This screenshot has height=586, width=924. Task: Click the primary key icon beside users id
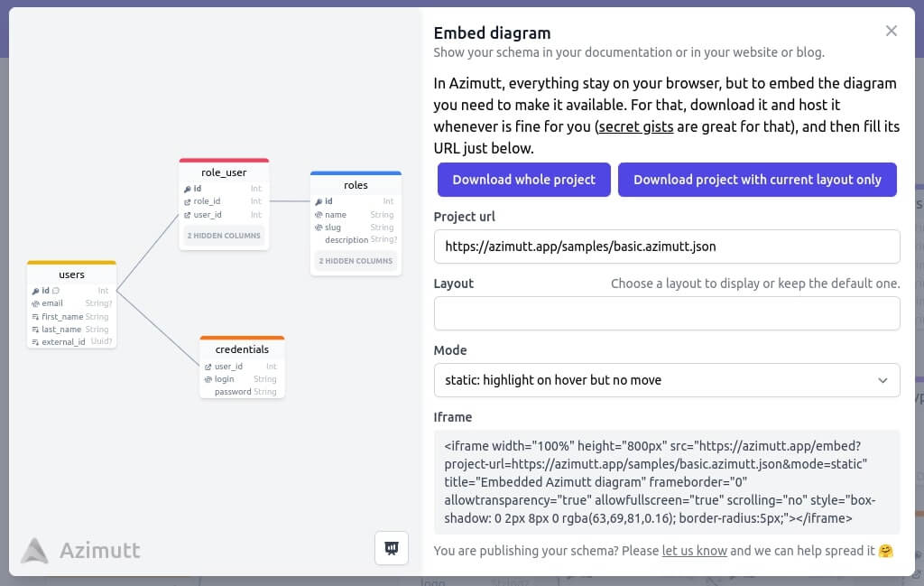pyautogui.click(x=36, y=291)
